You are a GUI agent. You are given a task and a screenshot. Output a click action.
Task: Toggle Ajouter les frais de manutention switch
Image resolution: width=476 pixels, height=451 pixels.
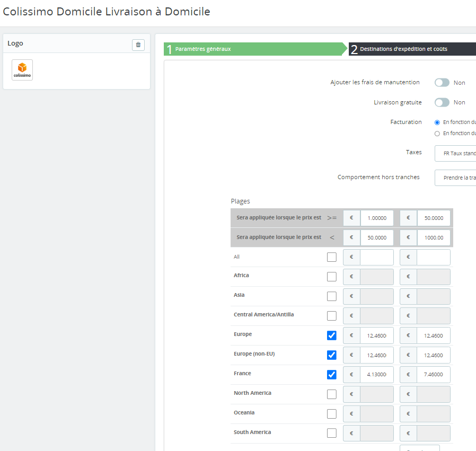[x=442, y=83]
